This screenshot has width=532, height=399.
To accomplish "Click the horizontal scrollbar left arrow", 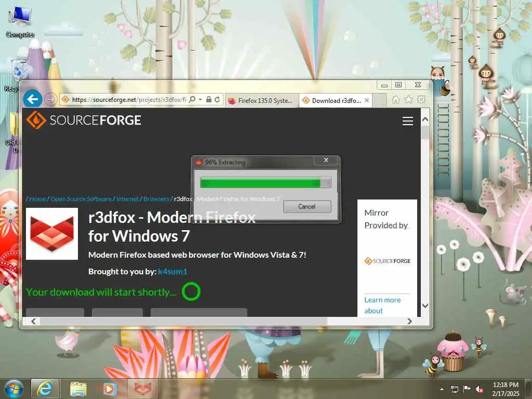I will (33, 321).
